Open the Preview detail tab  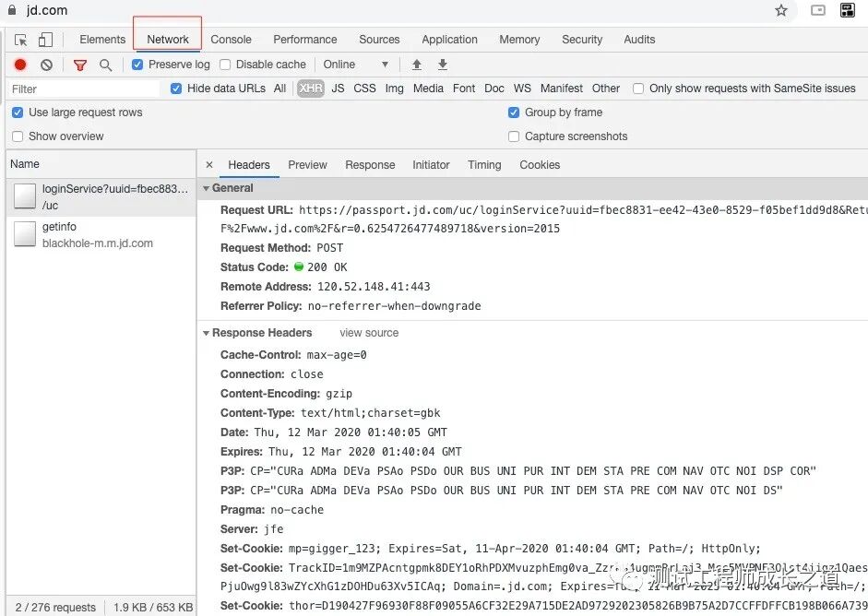307,165
